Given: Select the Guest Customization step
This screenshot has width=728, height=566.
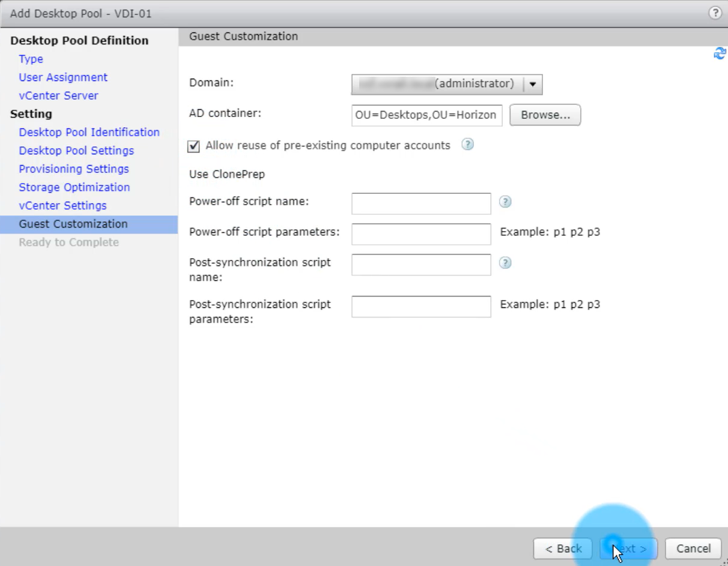Looking at the screenshot, I should [x=73, y=224].
